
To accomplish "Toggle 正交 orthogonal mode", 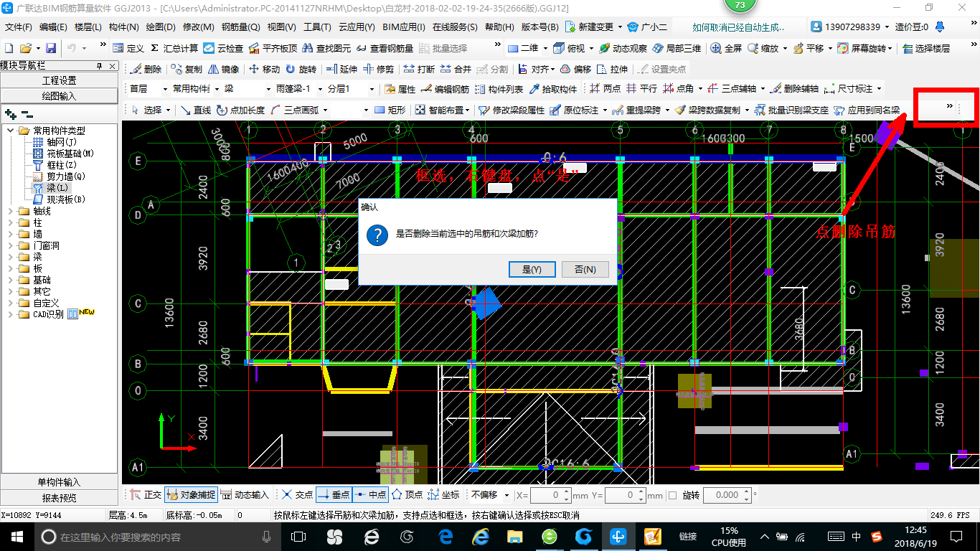I will click(x=146, y=494).
